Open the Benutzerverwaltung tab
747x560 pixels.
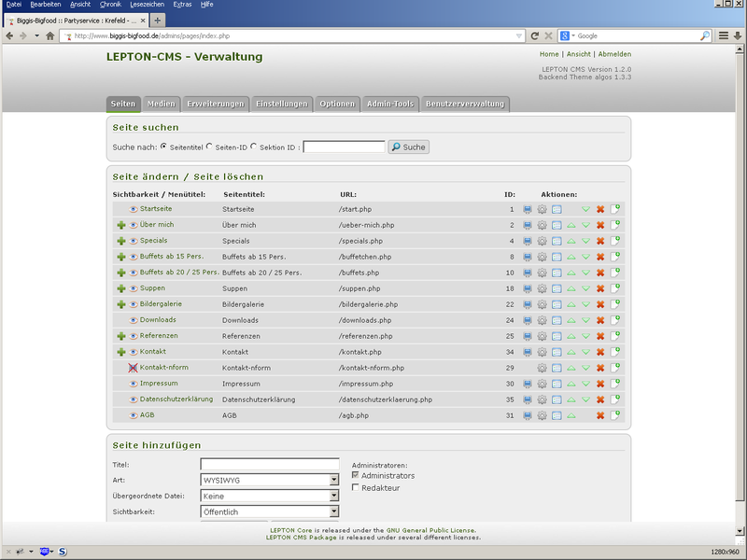click(465, 104)
